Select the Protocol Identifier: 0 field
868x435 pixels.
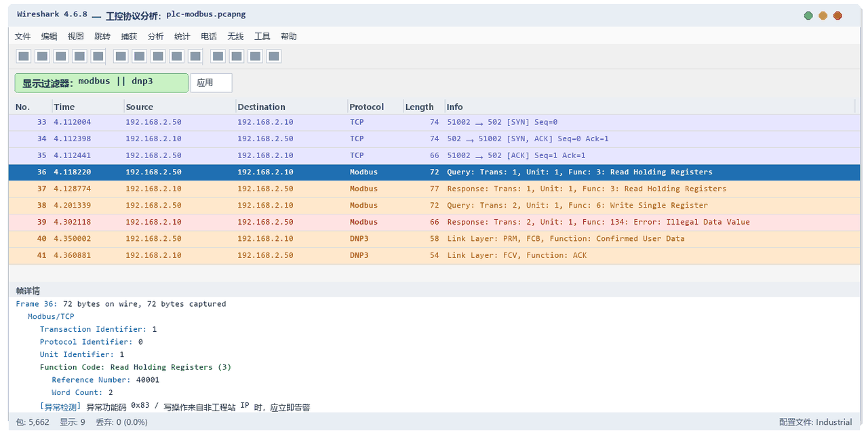click(x=91, y=342)
